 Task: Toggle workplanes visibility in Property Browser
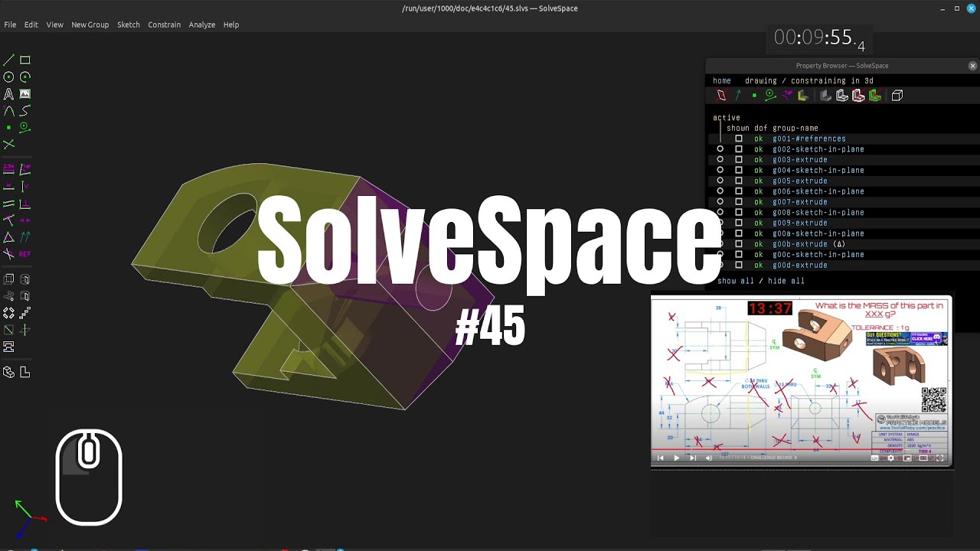coord(721,96)
